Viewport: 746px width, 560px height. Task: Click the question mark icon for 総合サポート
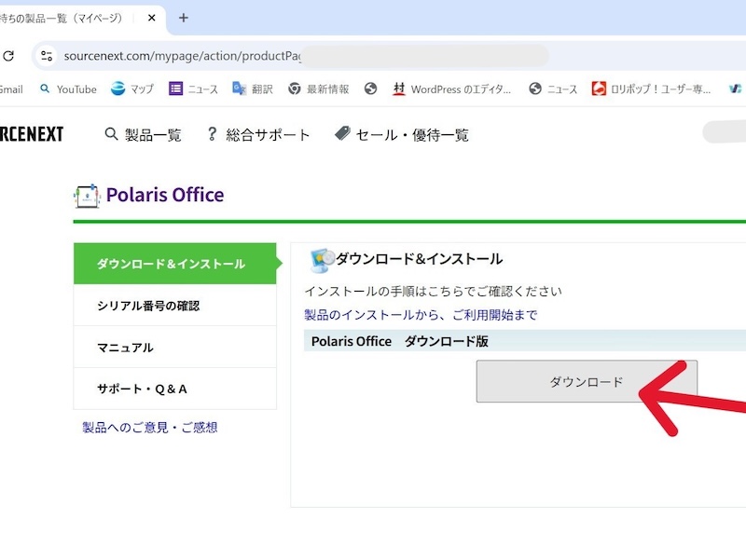(x=212, y=134)
